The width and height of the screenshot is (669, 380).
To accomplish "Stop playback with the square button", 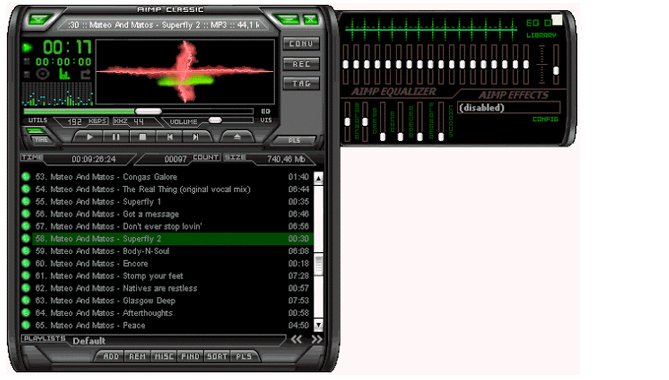I will tap(143, 137).
